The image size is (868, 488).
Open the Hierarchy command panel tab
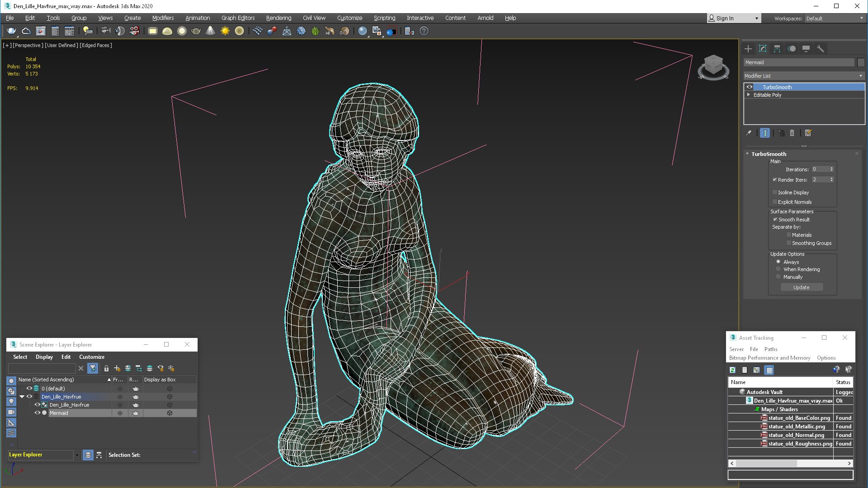pyautogui.click(x=777, y=49)
